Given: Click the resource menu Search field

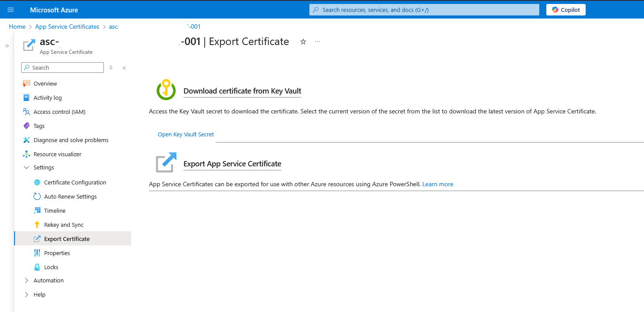Looking at the screenshot, I should [x=62, y=68].
